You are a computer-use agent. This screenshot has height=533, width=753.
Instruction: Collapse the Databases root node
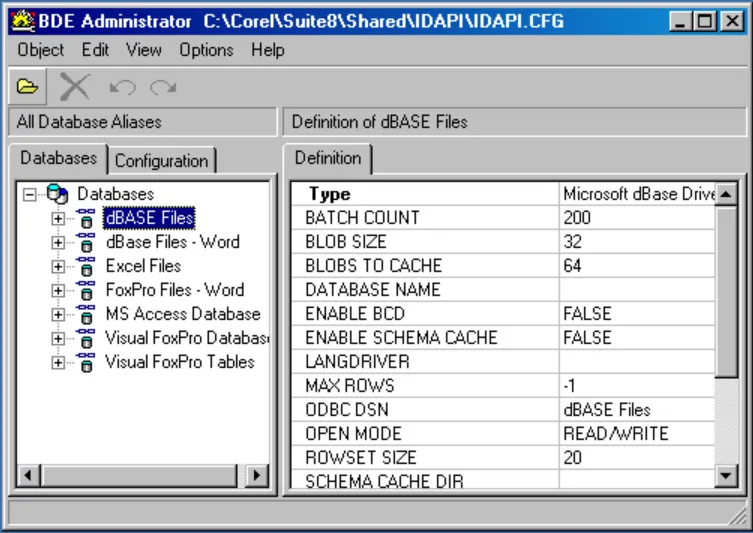(30, 194)
